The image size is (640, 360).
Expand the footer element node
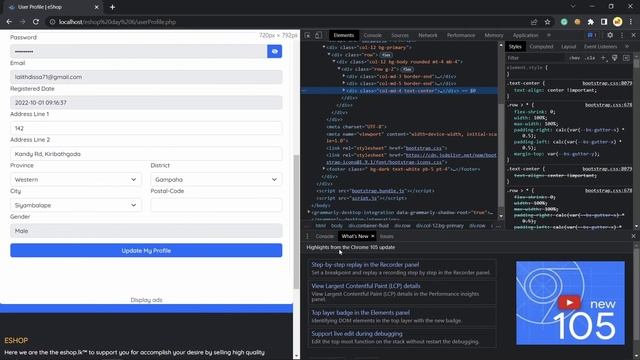coord(324,169)
